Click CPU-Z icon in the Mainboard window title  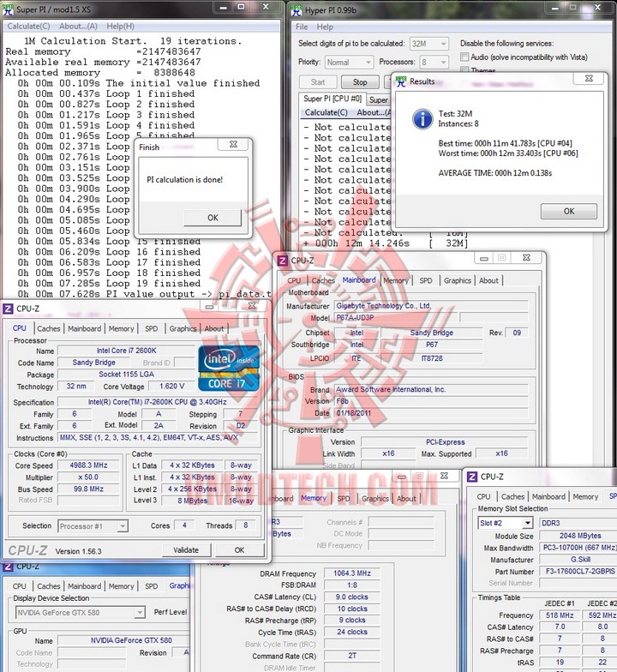point(283,261)
